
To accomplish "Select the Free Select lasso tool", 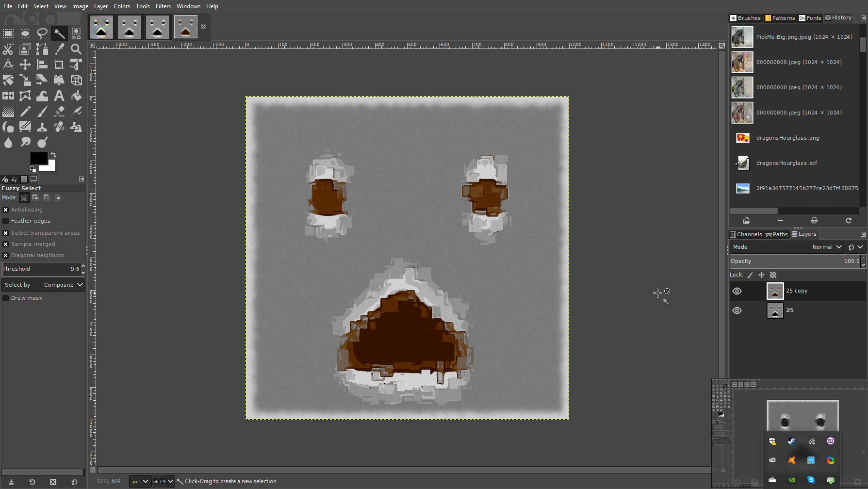I will click(42, 33).
